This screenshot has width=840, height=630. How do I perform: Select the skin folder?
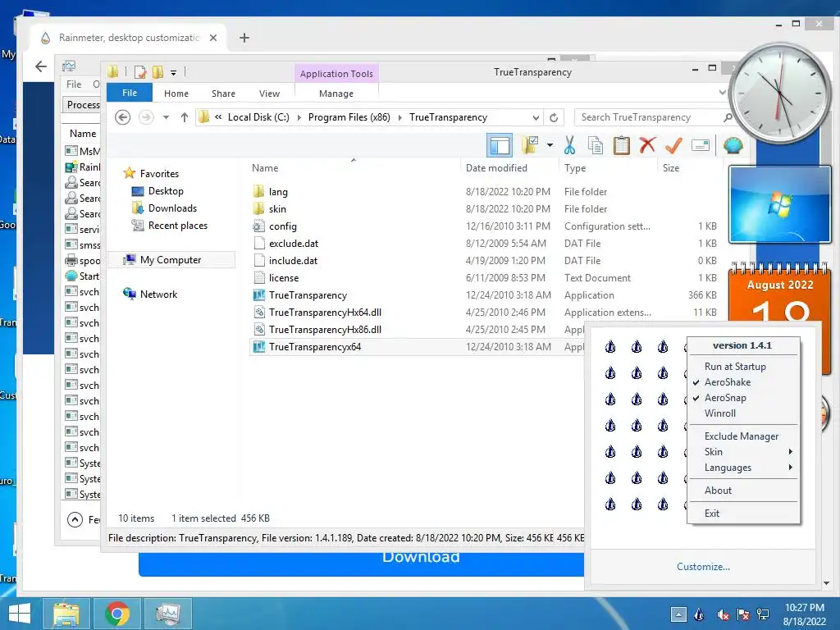(x=277, y=209)
